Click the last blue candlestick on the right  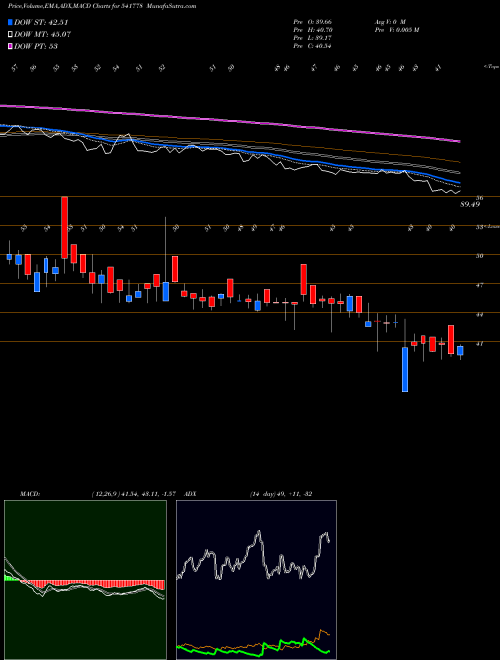point(460,351)
